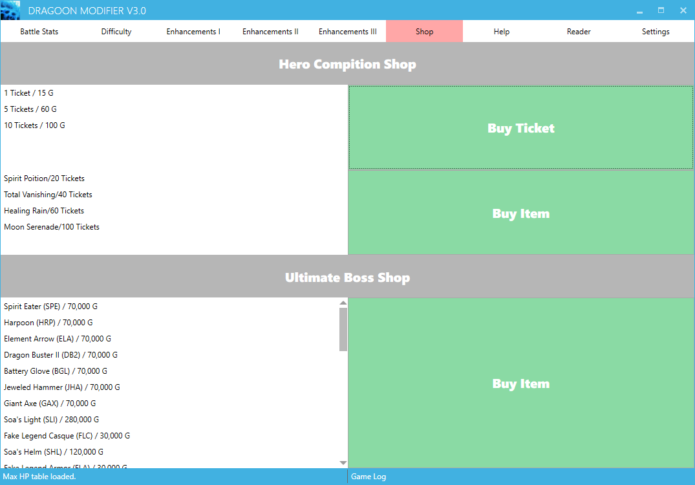Select Soa's Light (SLI) item

50,419
